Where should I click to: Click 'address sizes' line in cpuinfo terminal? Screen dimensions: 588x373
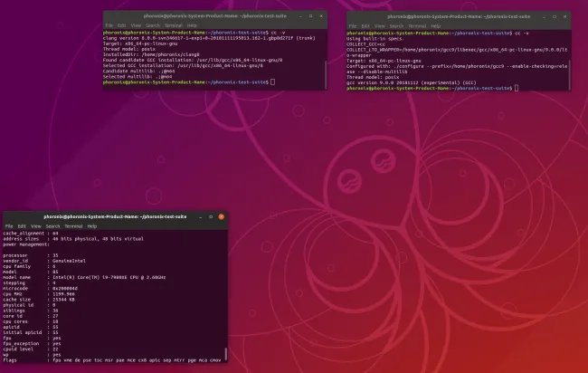73,239
